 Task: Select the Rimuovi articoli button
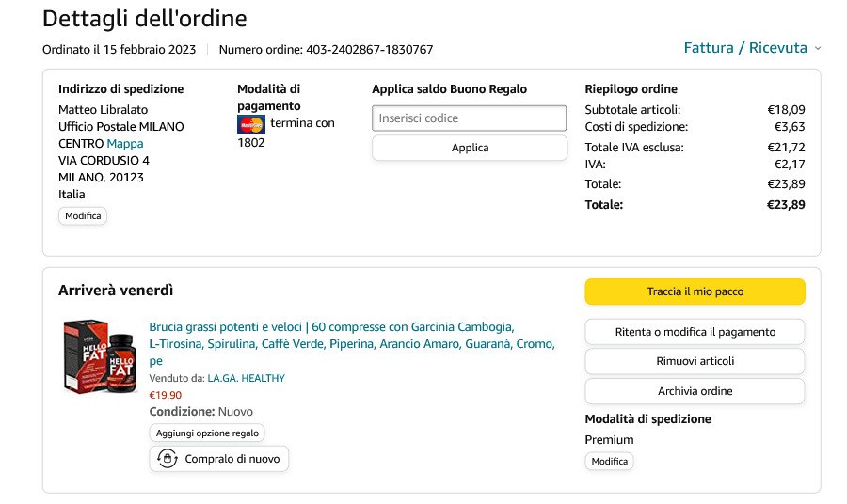click(x=695, y=361)
